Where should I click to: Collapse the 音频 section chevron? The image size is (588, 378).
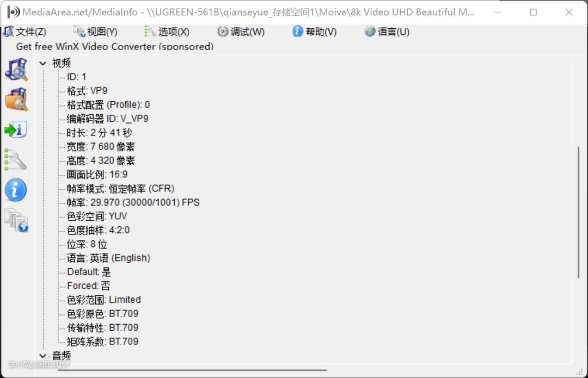[43, 356]
